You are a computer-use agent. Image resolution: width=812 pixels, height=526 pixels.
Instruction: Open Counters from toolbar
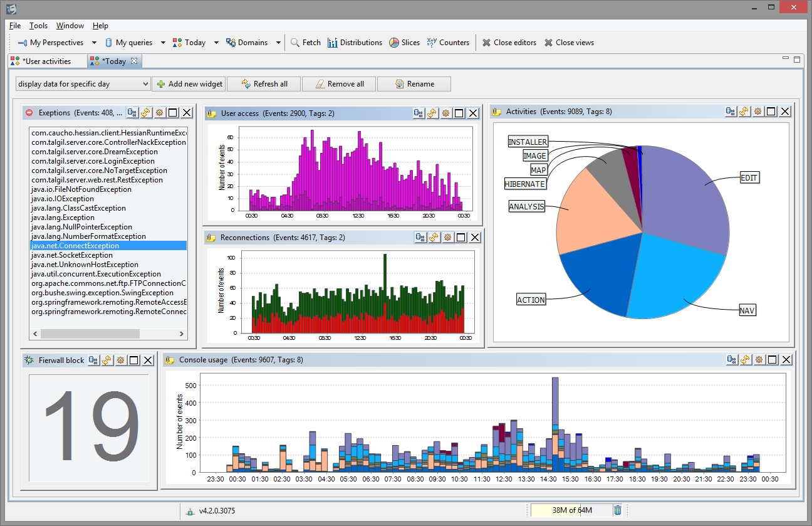[x=448, y=43]
